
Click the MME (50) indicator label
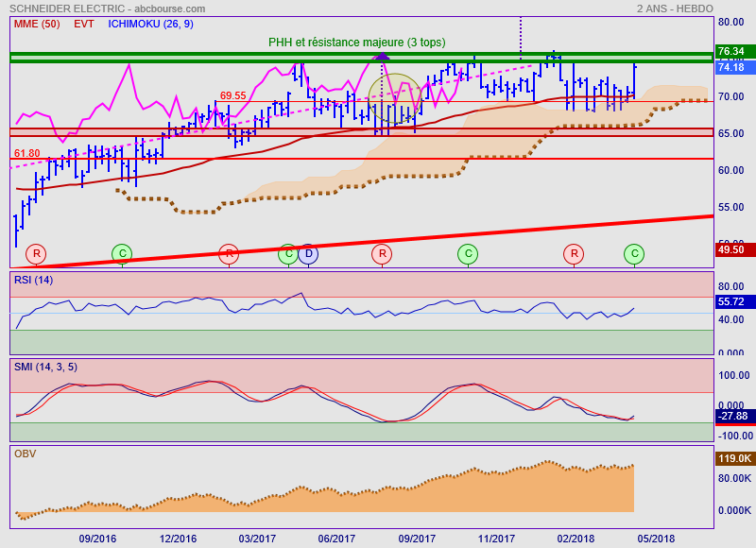click(x=37, y=24)
